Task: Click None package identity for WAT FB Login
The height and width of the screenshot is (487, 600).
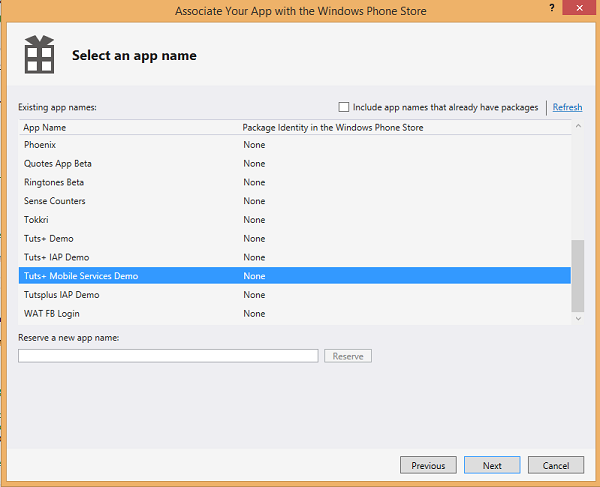Action: click(x=254, y=313)
